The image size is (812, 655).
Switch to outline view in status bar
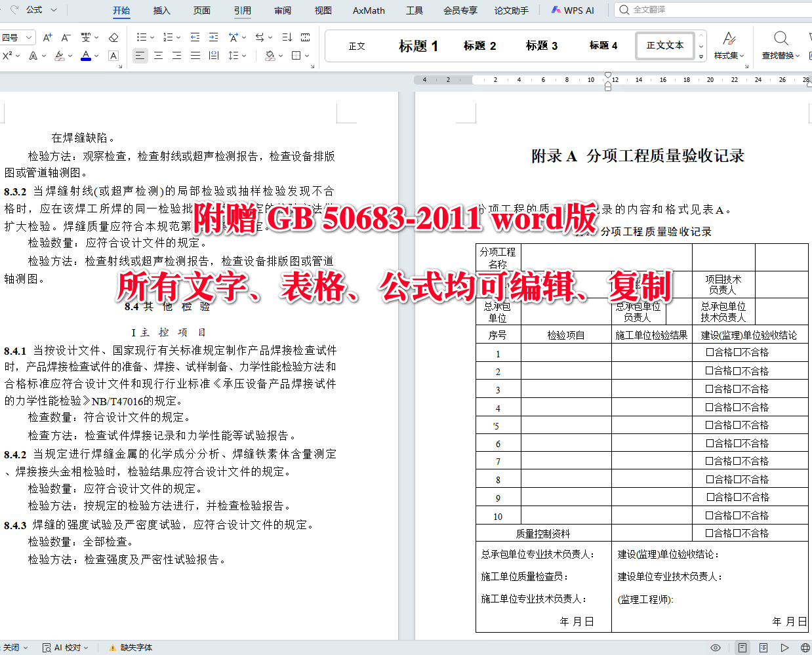coord(763,648)
